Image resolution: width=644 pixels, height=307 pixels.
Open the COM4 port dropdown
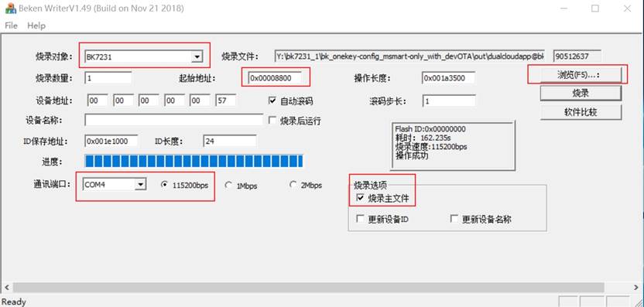point(140,184)
